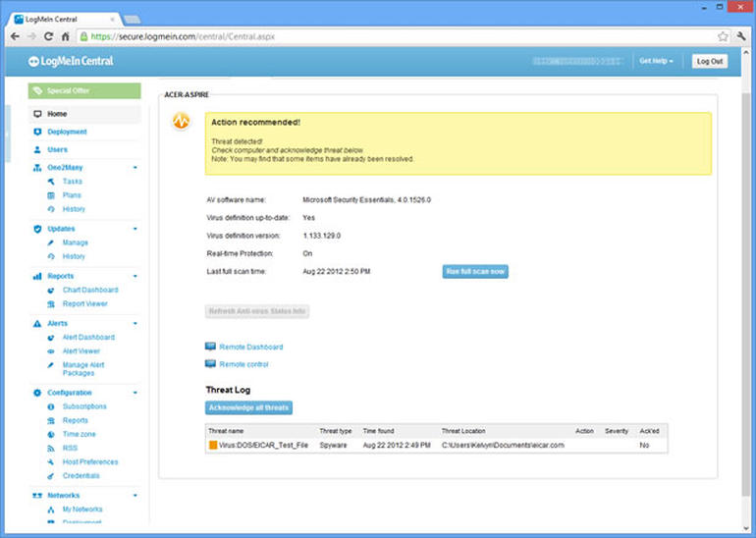The width and height of the screenshot is (756, 538).
Task: Collapse the Alerts section arrow
Action: click(135, 323)
